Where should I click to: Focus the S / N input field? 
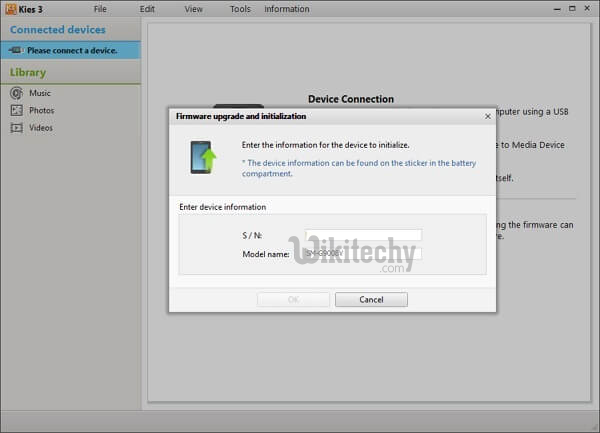click(x=363, y=236)
